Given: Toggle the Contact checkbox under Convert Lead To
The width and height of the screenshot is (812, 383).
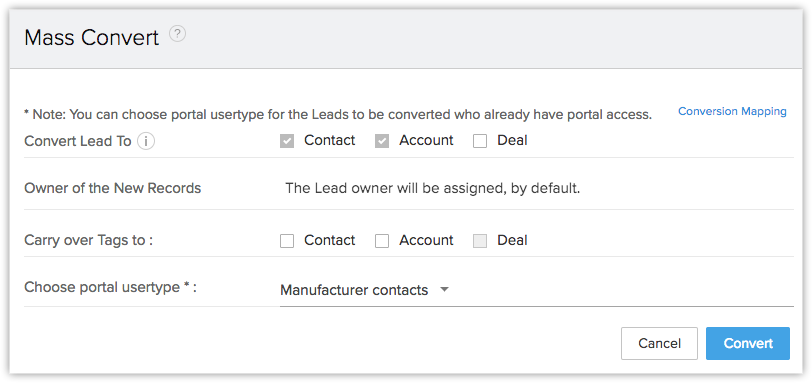Looking at the screenshot, I should pyautogui.click(x=287, y=141).
